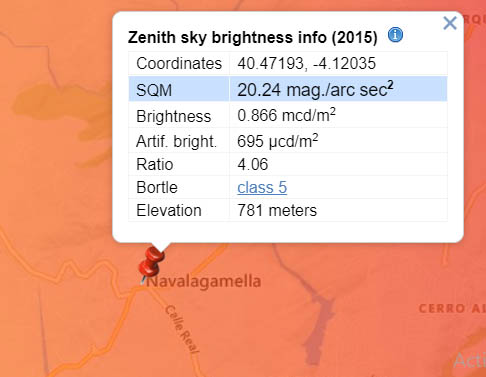
Task: Select the coordinates value 40.47193, -4.12035
Action: (307, 63)
